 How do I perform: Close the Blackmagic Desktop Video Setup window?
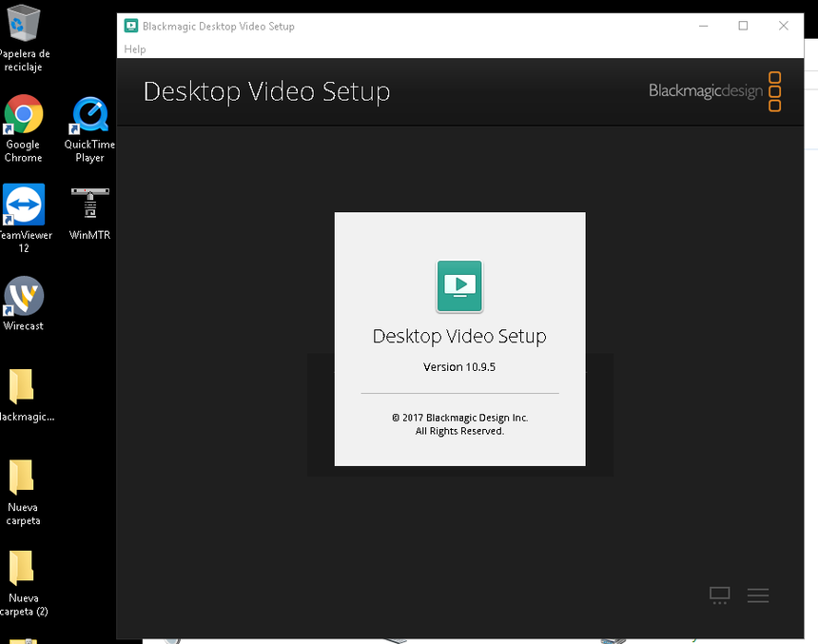tap(783, 26)
